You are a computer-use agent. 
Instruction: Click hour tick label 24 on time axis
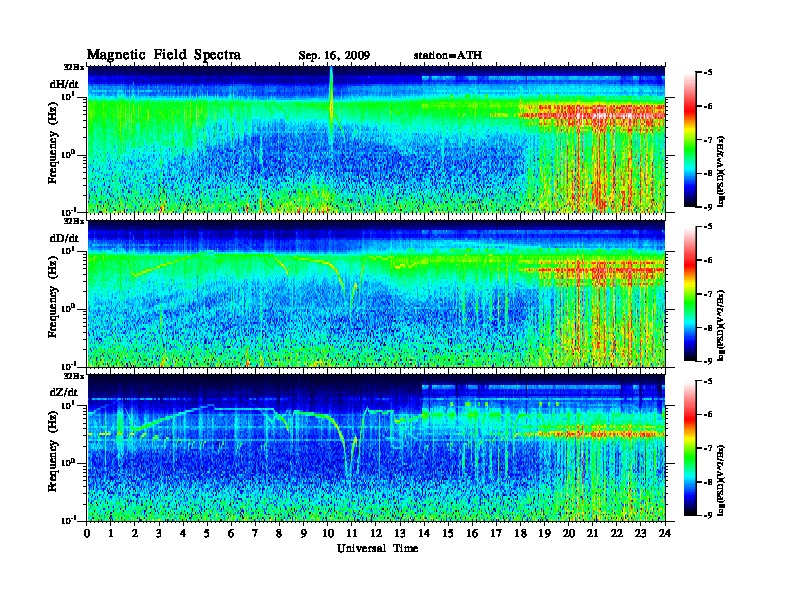pyautogui.click(x=665, y=534)
